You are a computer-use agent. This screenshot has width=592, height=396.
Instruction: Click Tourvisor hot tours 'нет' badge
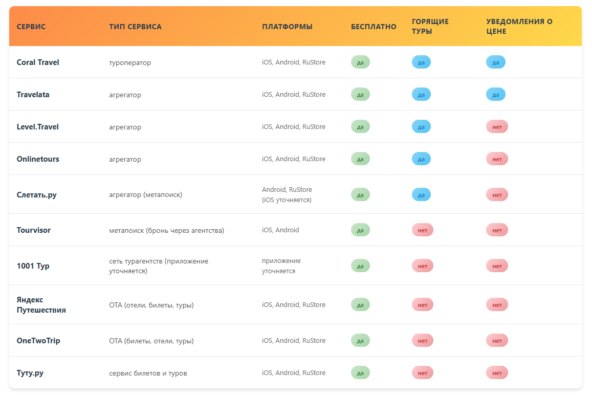422,230
